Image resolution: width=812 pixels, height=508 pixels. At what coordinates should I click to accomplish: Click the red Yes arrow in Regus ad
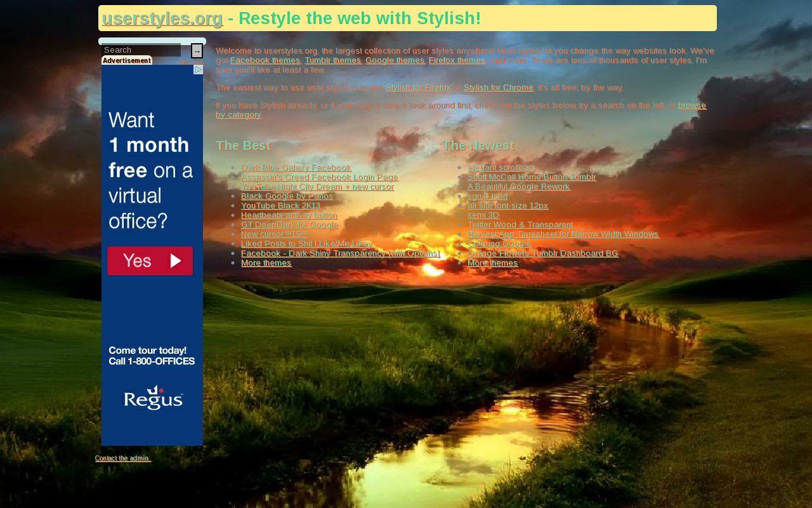150,261
